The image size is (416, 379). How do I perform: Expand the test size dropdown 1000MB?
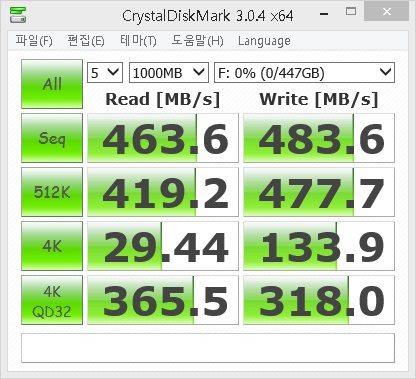pos(169,72)
